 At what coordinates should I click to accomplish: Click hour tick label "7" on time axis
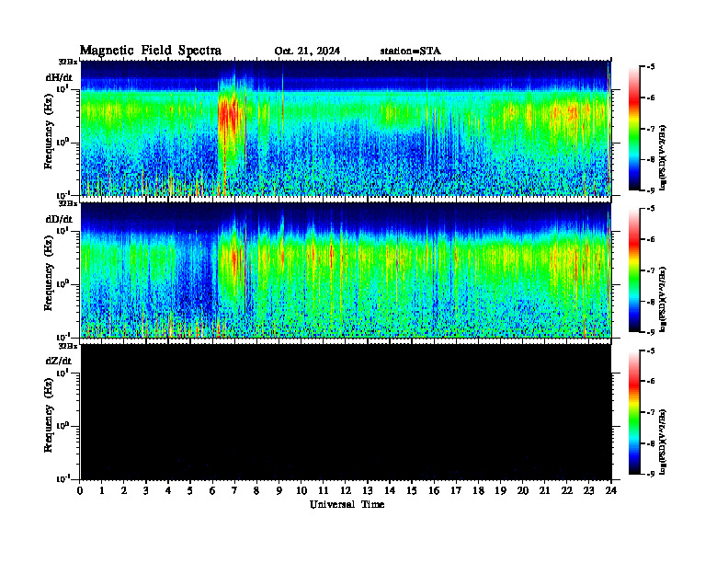(x=234, y=490)
